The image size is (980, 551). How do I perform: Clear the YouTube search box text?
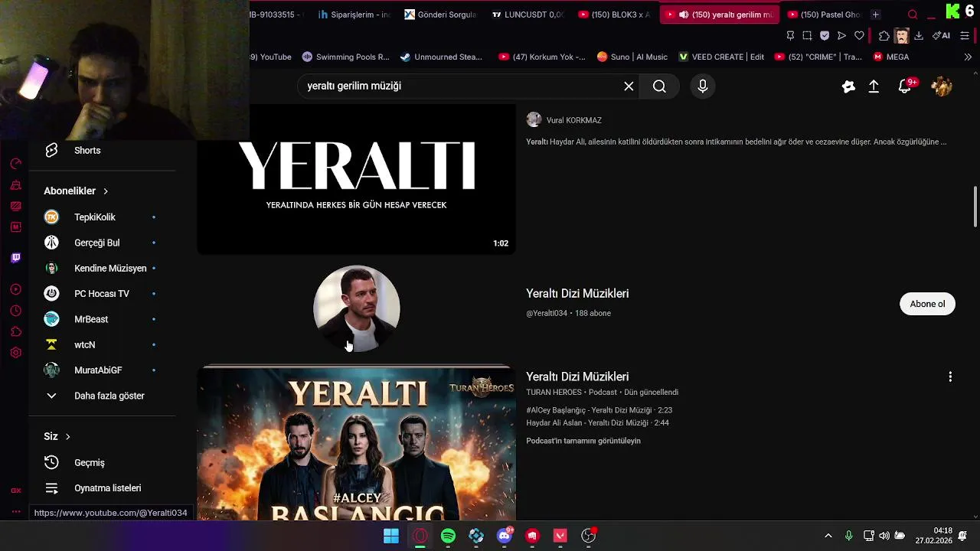tap(629, 86)
